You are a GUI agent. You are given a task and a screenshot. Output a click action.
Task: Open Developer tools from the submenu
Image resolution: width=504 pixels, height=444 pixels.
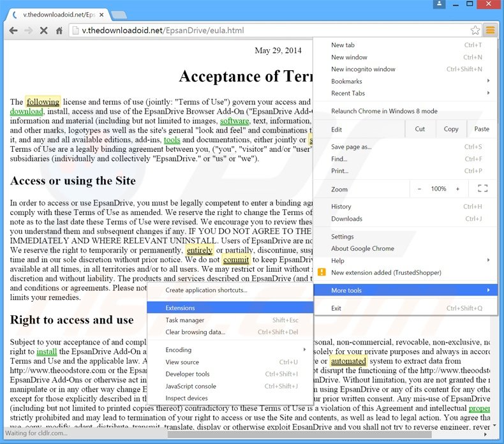pyautogui.click(x=230, y=374)
